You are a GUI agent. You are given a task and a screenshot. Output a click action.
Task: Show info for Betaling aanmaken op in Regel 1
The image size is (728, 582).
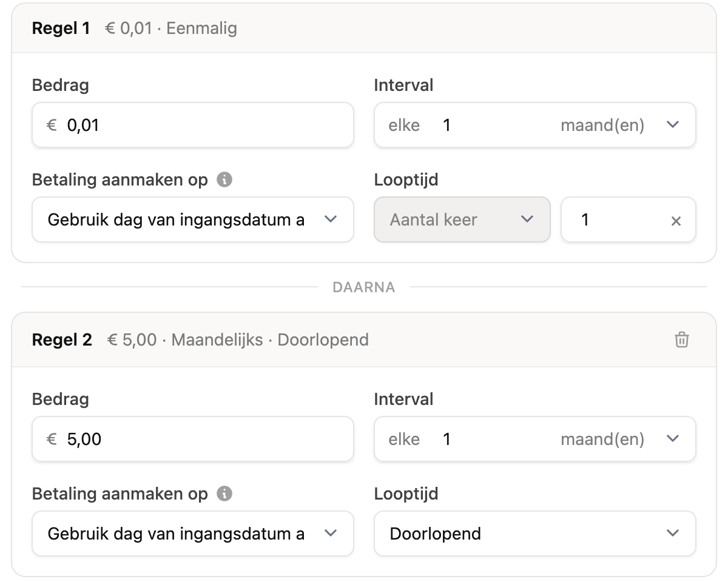click(224, 180)
